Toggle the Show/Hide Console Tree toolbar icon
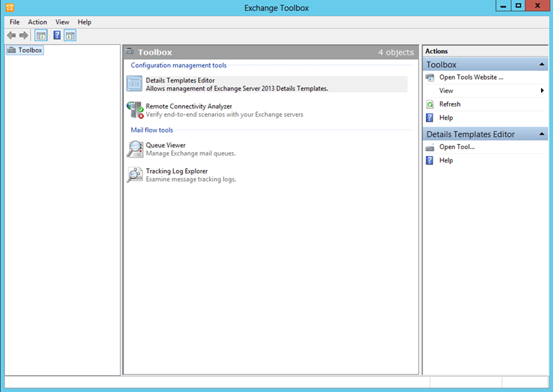Screen dimensions: 553x392 [x=41, y=35]
